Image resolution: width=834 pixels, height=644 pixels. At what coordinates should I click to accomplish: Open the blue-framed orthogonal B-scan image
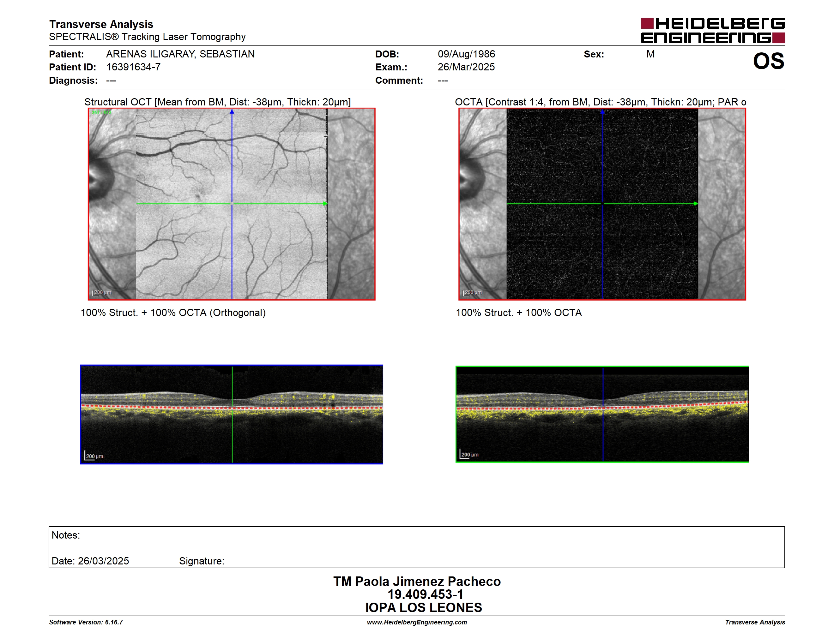(232, 414)
